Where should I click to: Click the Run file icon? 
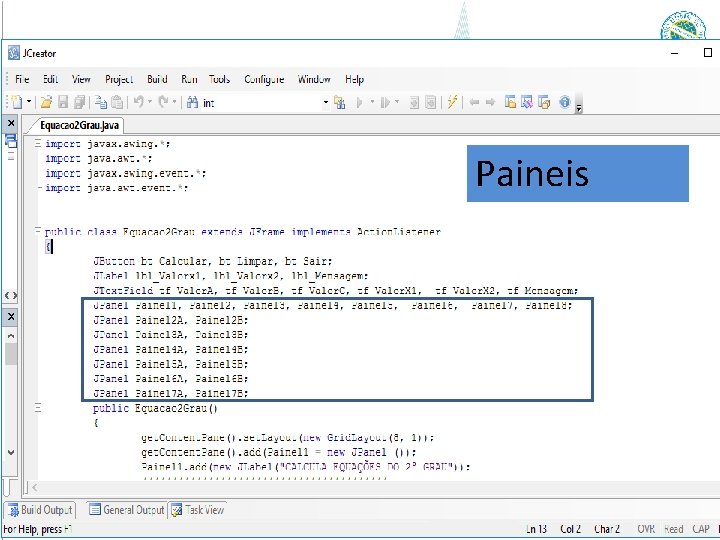[x=385, y=102]
